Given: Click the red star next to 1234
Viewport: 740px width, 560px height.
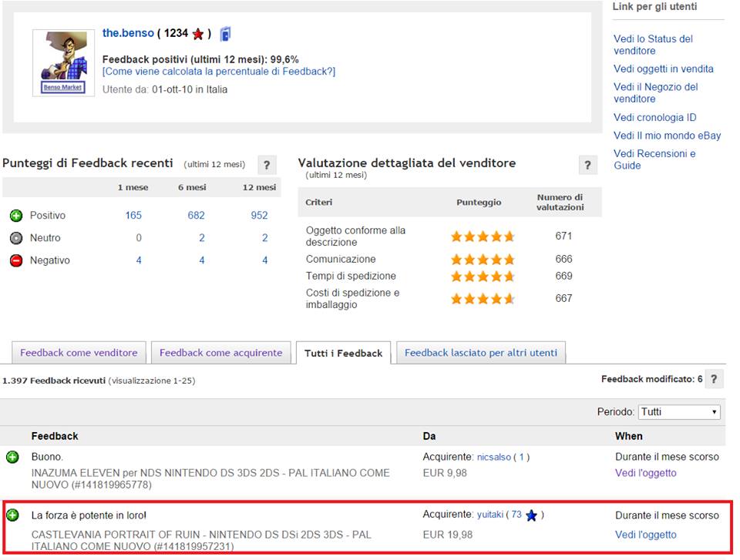Looking at the screenshot, I should [x=198, y=34].
